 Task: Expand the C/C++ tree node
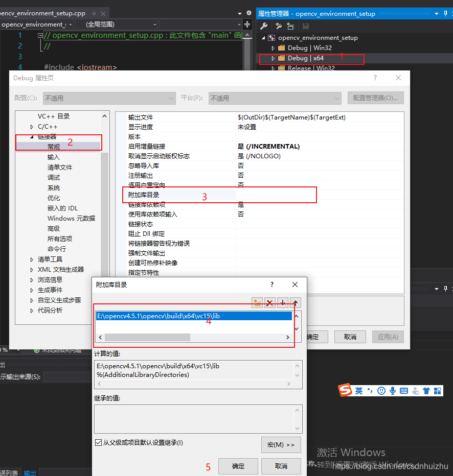click(32, 127)
